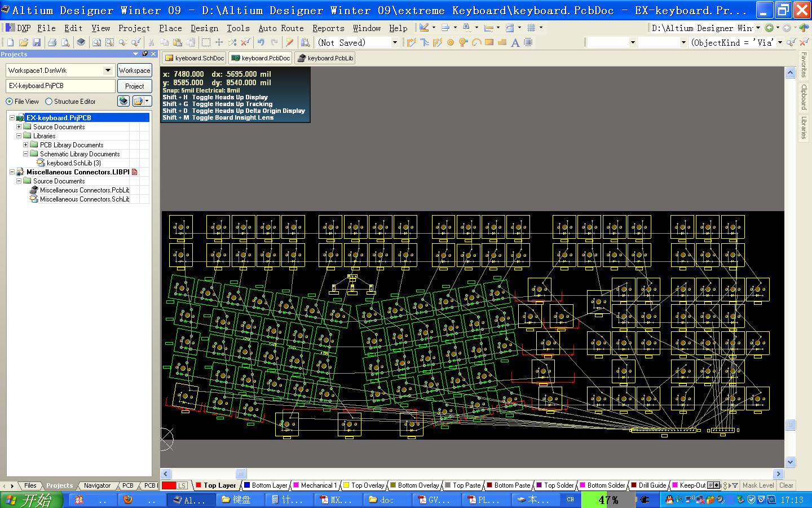Select the Interactive Routing tool
Image resolution: width=812 pixels, height=508 pixels.
tap(412, 42)
